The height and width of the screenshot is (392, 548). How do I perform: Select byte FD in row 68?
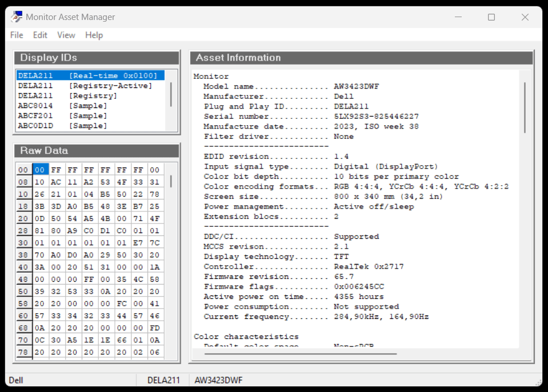click(x=155, y=328)
